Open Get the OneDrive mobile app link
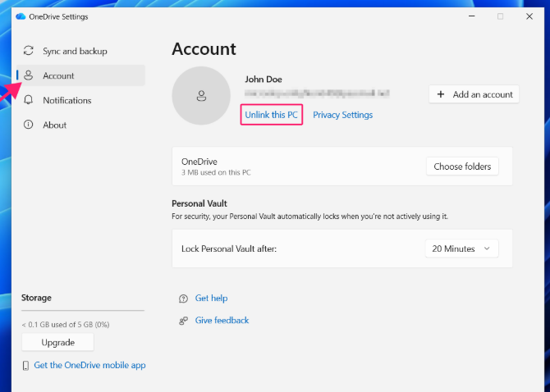This screenshot has width=550, height=392. 89,365
